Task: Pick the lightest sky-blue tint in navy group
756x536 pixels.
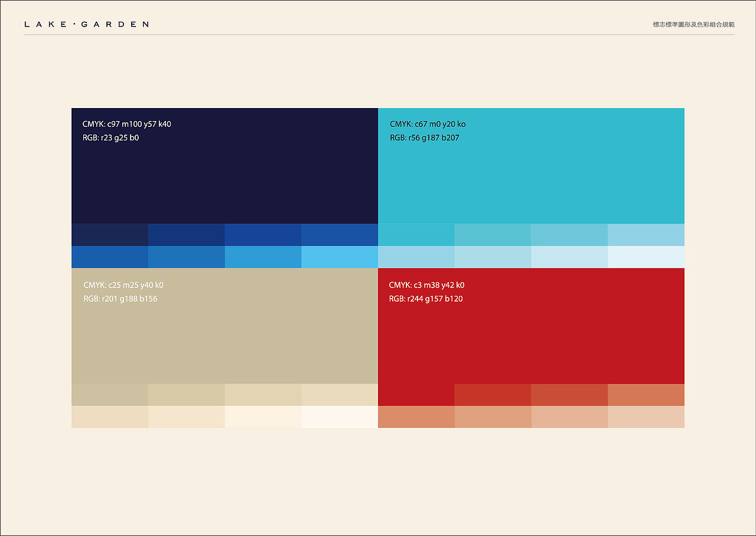Action: [x=340, y=257]
